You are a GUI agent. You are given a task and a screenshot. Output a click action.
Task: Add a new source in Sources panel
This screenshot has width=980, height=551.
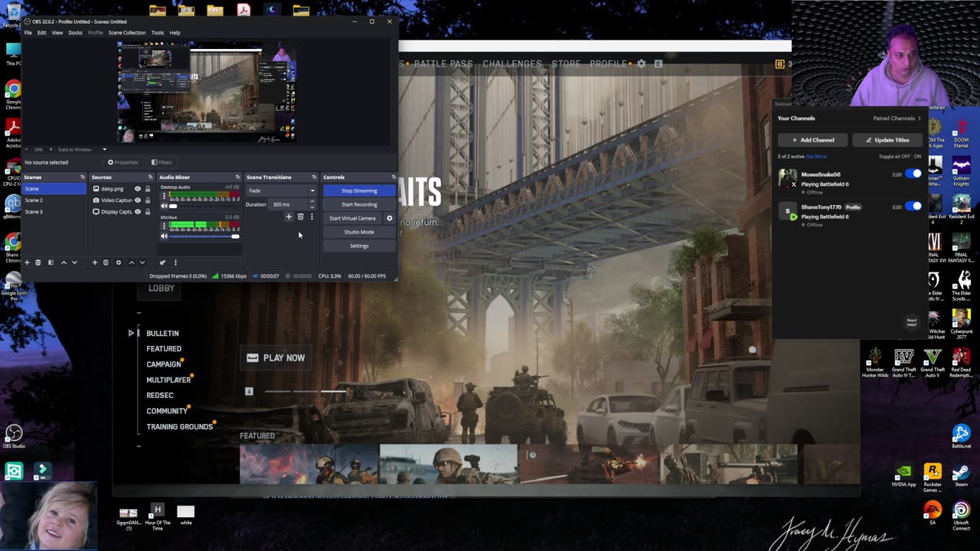(x=95, y=262)
